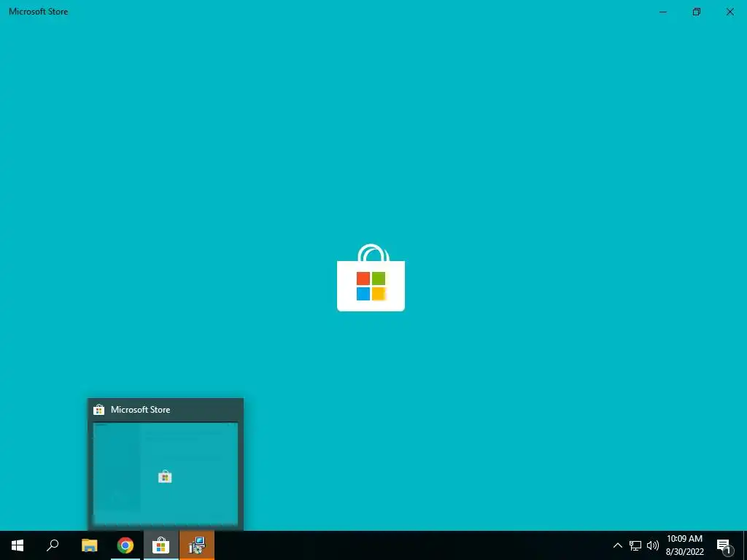The width and height of the screenshot is (747, 560).
Task: Close the Microsoft Store window
Action: [x=729, y=12]
